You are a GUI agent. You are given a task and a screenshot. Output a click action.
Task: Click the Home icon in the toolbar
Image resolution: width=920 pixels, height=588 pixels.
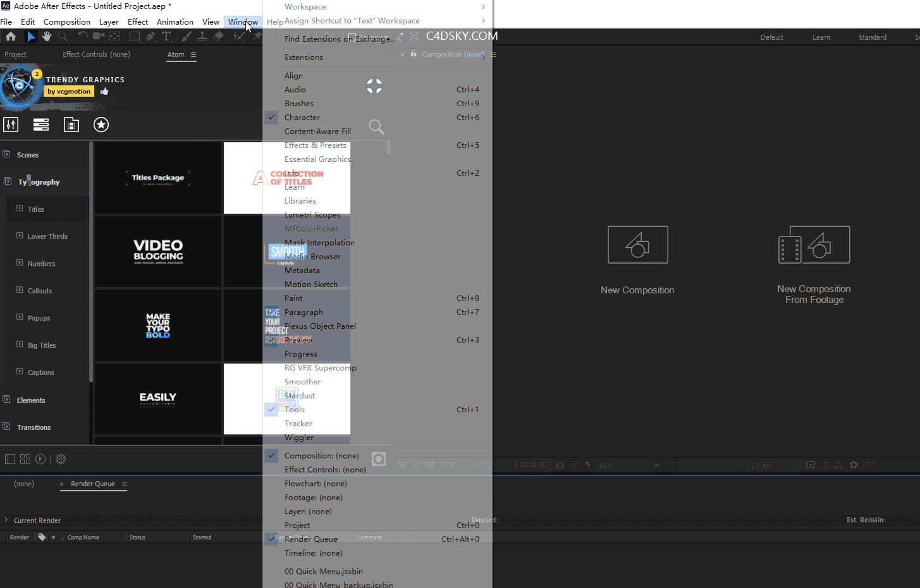[11, 37]
